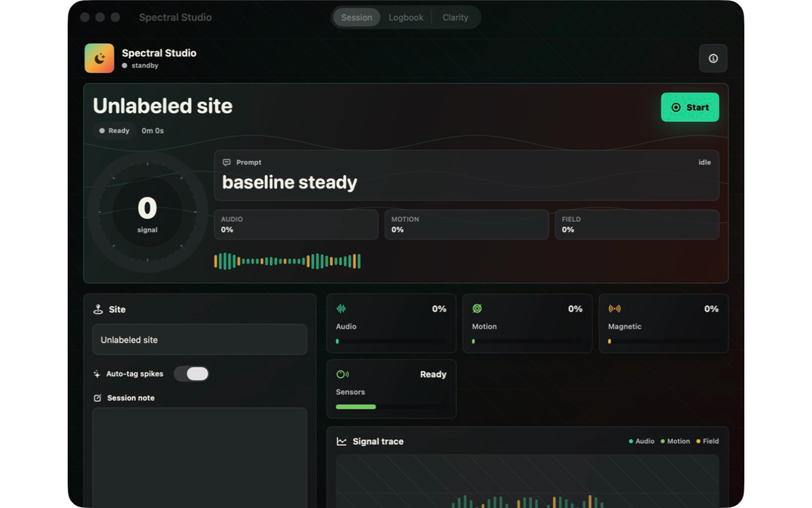812x508 pixels.
Task: Click the Audio level progress bar
Action: coord(391,341)
